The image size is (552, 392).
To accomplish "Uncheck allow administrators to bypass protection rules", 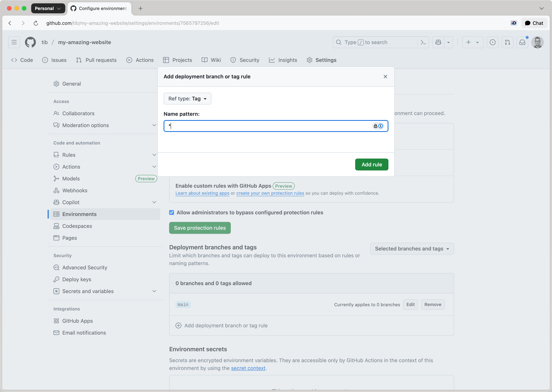I will click(171, 212).
